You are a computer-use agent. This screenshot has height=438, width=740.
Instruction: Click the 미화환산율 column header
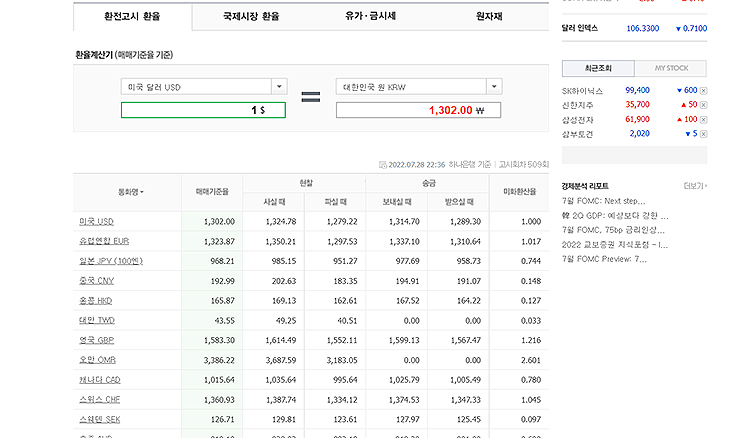click(520, 192)
